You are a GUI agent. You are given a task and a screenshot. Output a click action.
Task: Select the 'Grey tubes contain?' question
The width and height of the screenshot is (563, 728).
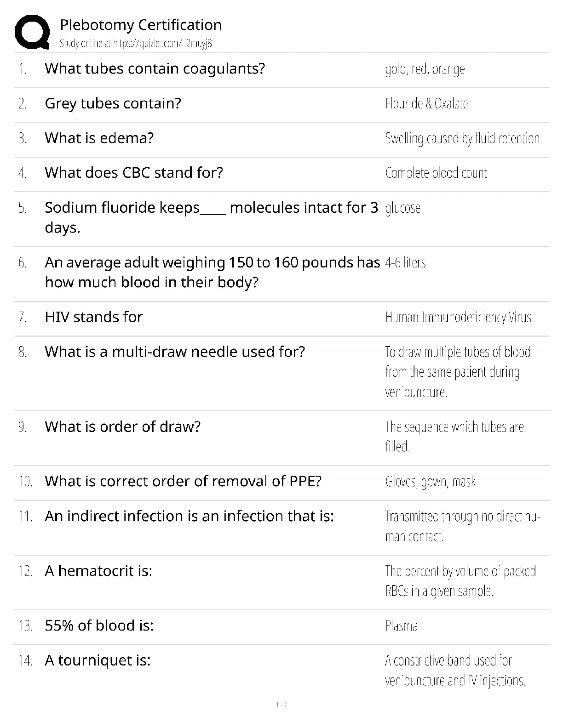(113, 103)
